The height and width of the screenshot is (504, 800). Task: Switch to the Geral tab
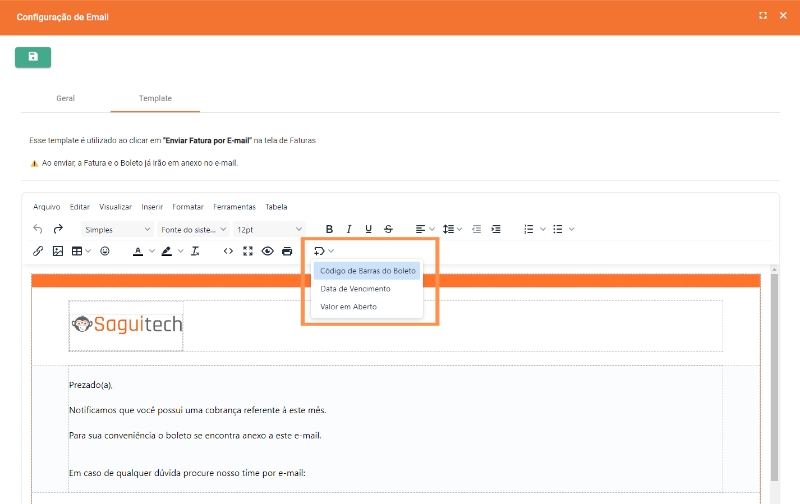tap(65, 99)
